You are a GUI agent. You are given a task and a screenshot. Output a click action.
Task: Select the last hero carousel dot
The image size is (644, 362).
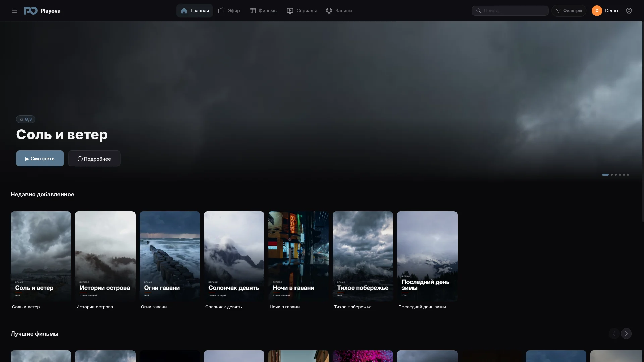(628, 175)
